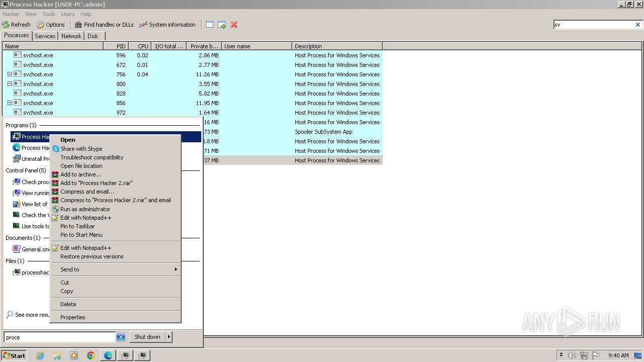Screen dimensions: 644x362
Task: Click Process Hacker icon in Programs list
Action: coord(17,137)
